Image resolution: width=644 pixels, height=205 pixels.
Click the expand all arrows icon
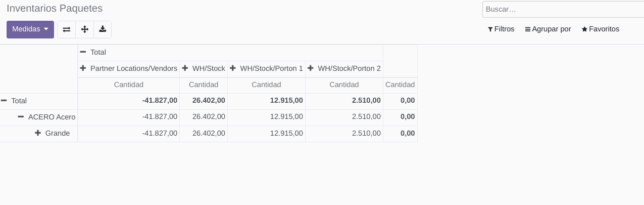click(x=84, y=29)
